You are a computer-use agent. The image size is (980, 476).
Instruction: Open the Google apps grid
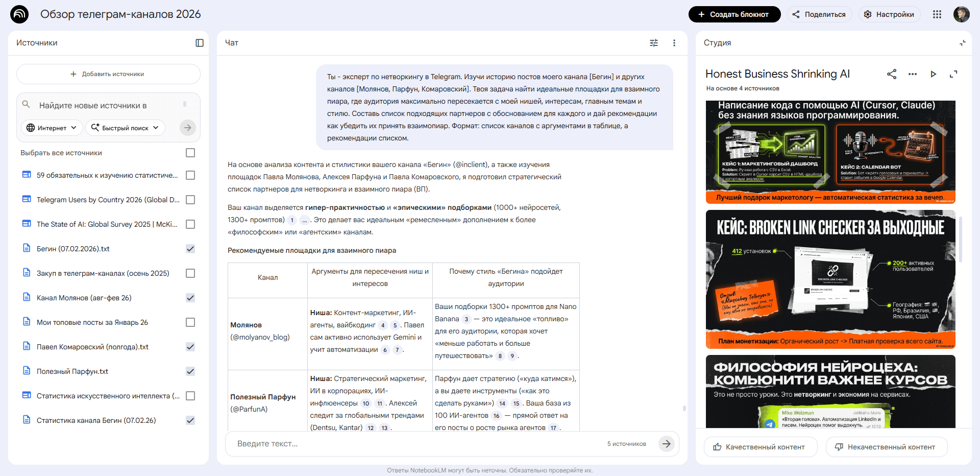937,14
